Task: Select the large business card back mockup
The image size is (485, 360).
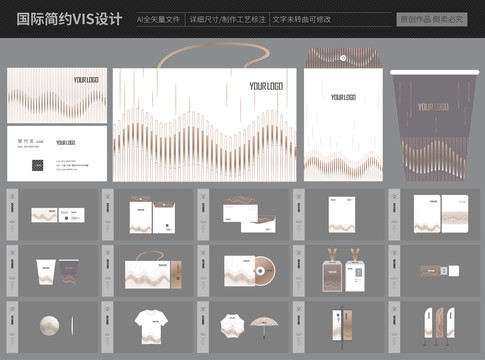Action: [x=57, y=153]
